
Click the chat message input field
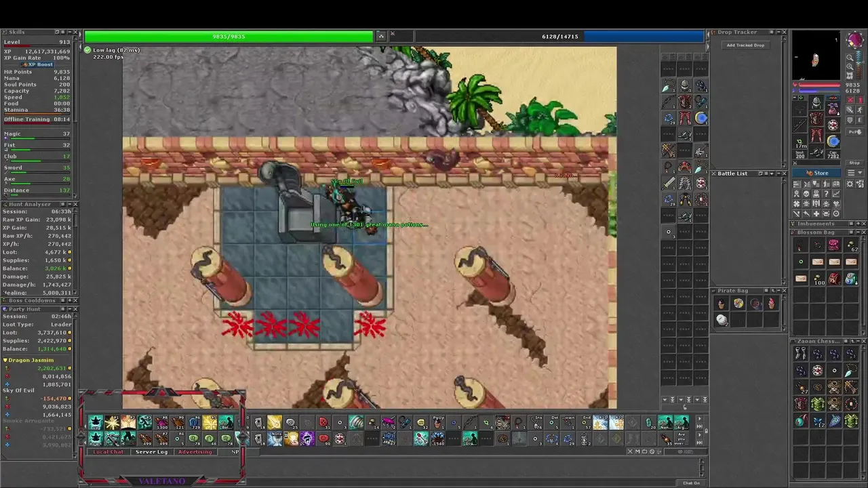(x=378, y=483)
